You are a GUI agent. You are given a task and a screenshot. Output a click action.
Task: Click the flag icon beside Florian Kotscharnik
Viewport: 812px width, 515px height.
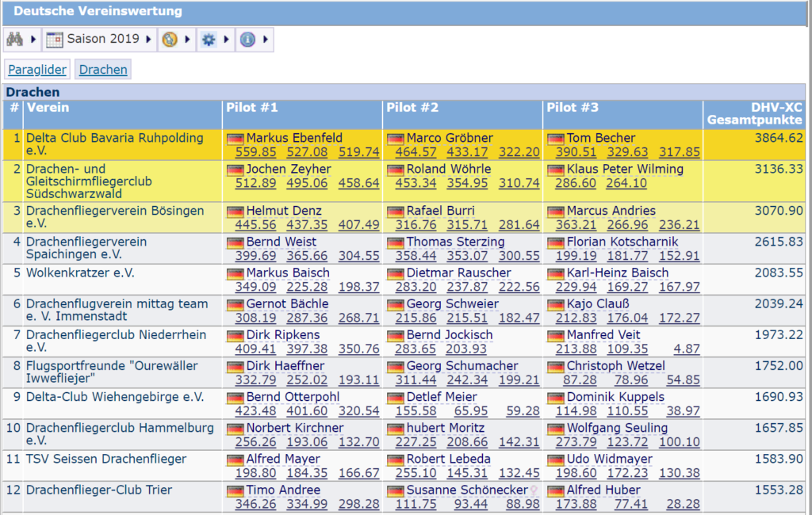pos(556,242)
